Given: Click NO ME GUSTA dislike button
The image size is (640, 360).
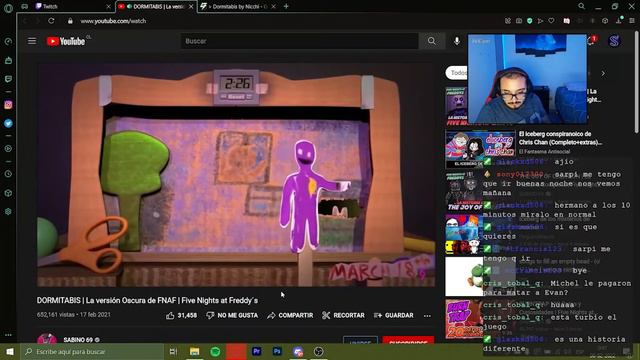Looking at the screenshot, I should [x=232, y=315].
